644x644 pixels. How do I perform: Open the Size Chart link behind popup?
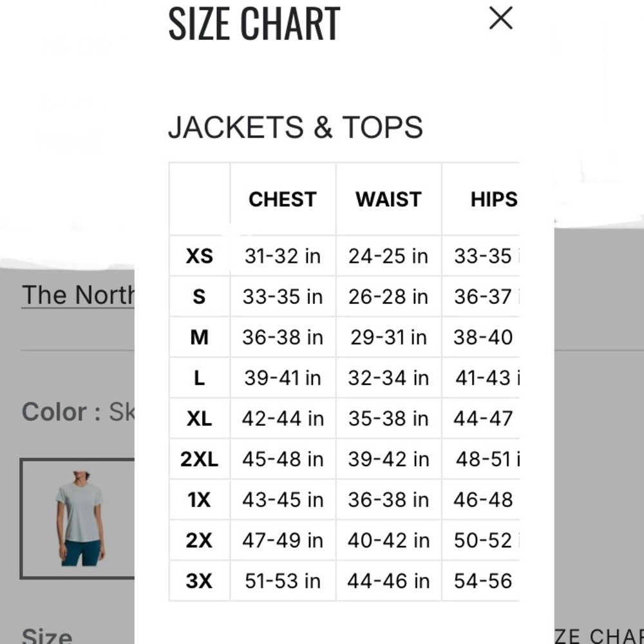click(599, 635)
